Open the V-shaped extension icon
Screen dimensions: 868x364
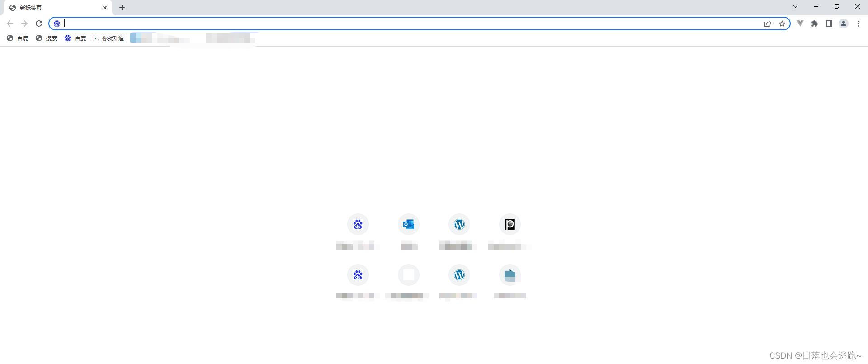tap(800, 24)
